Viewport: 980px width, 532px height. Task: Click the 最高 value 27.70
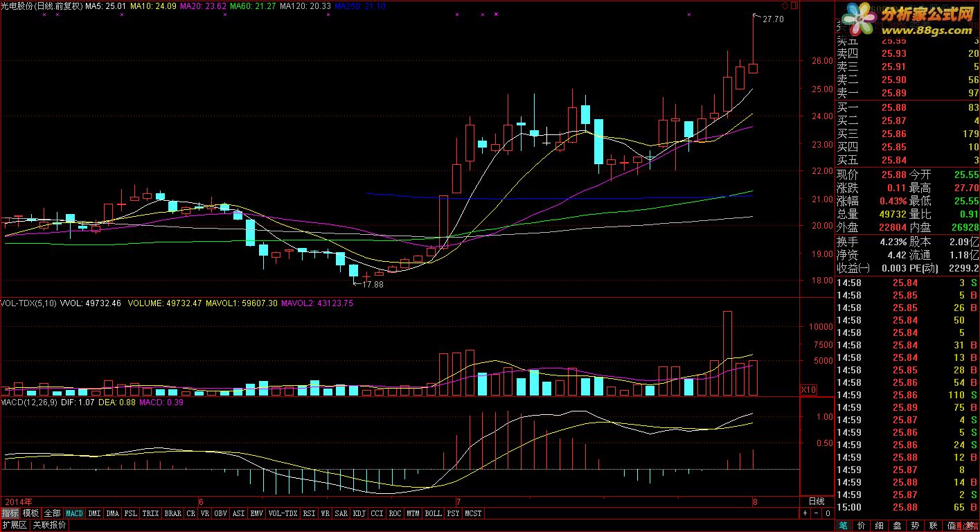tap(965, 188)
